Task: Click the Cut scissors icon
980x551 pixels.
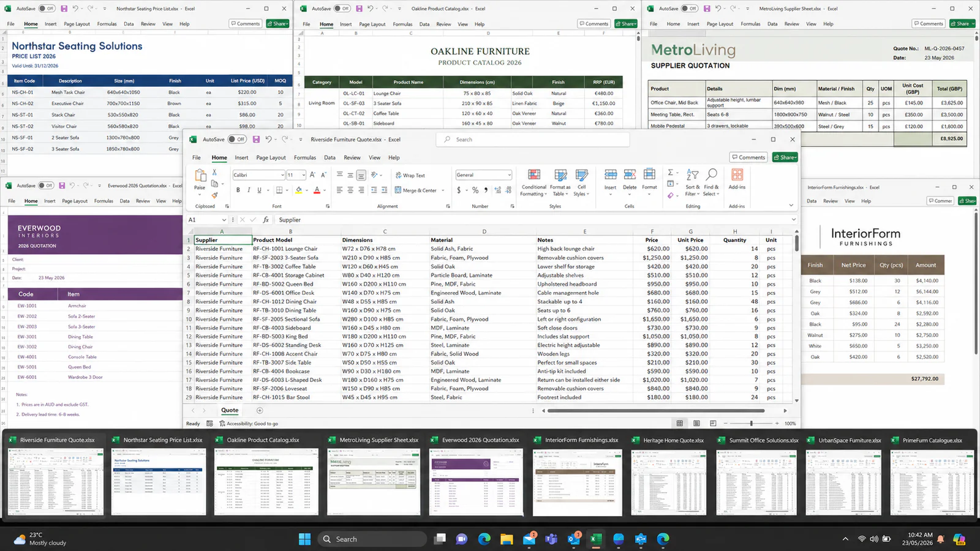Action: pos(214,173)
